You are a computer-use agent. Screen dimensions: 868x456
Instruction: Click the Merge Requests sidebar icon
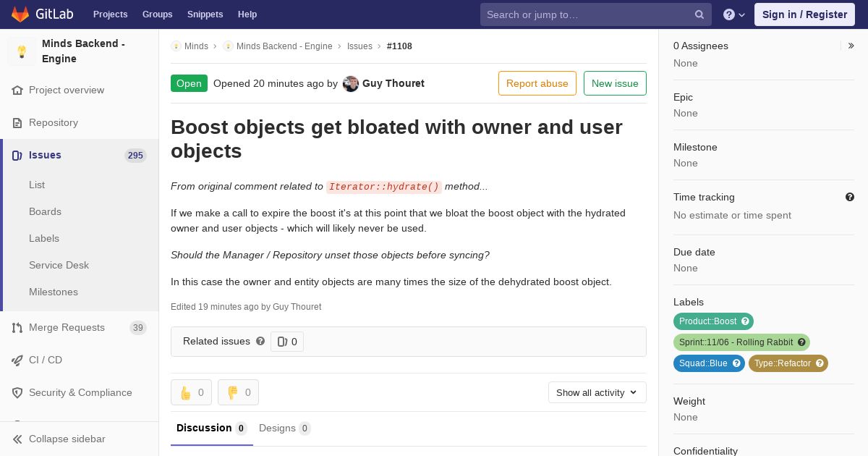pos(17,328)
